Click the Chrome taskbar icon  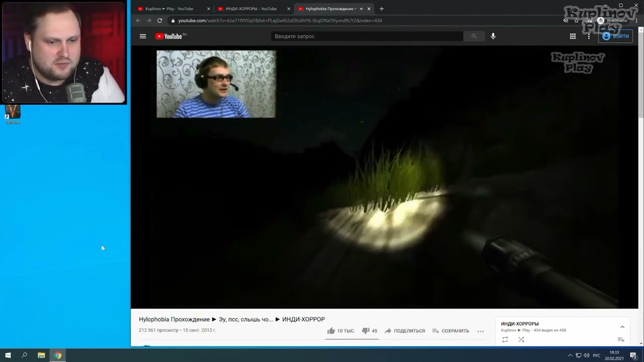[58, 355]
